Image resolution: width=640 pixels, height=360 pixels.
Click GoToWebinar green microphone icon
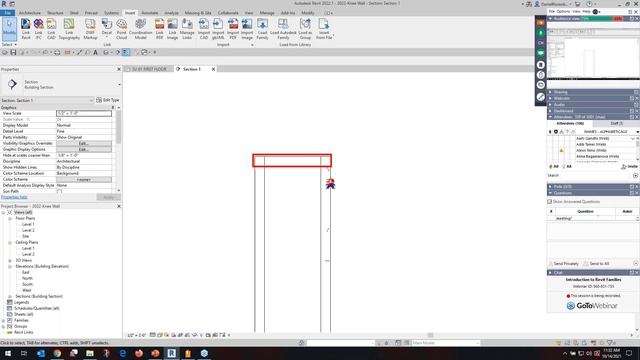coord(540,33)
